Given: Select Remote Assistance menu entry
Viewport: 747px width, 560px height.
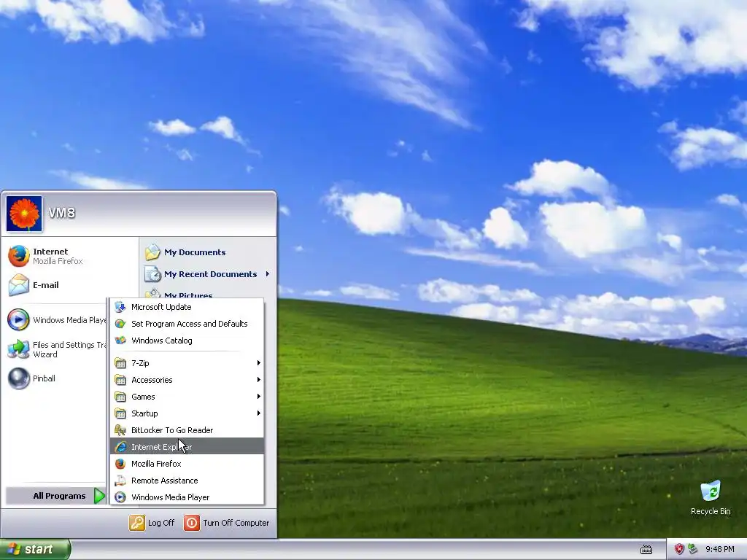Looking at the screenshot, I should click(x=187, y=481).
